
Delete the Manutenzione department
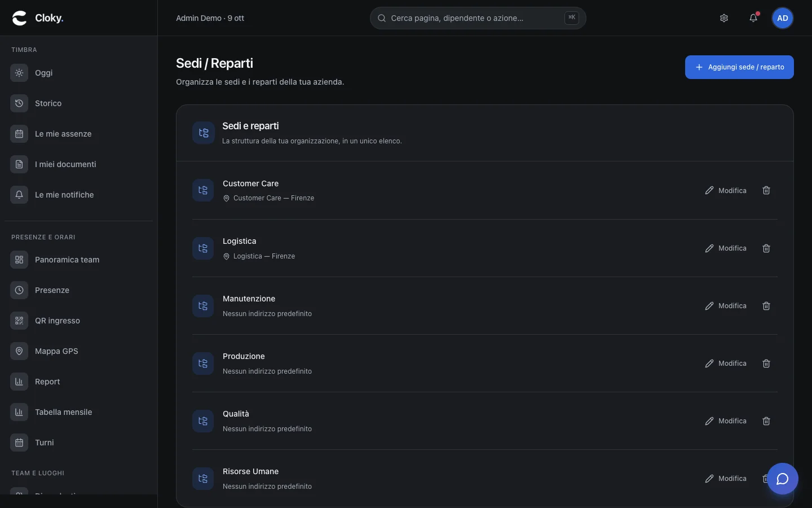(x=766, y=306)
